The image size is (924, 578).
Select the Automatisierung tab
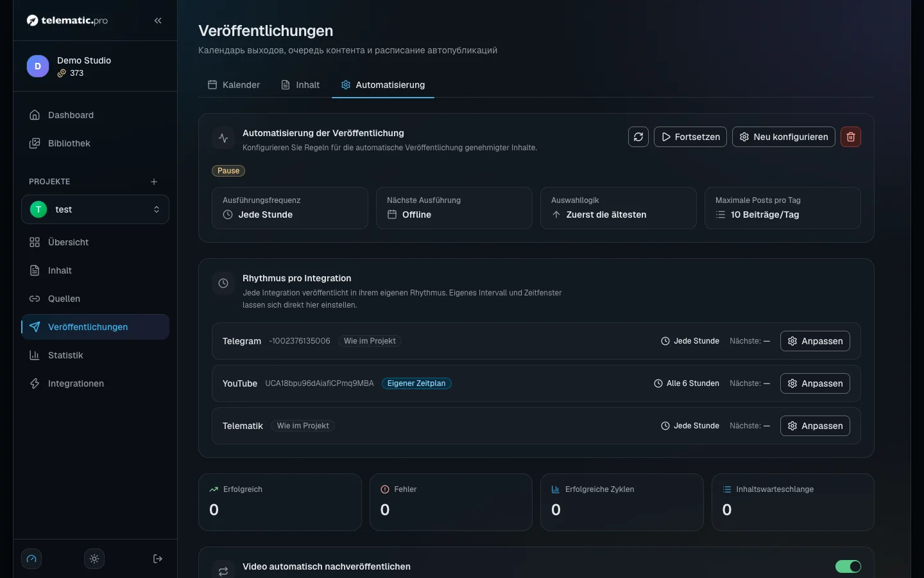[383, 85]
